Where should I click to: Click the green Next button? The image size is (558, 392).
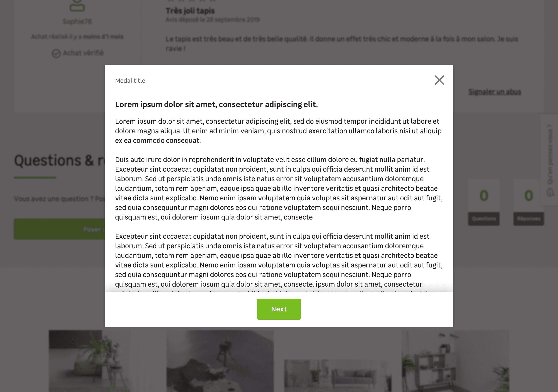279,309
